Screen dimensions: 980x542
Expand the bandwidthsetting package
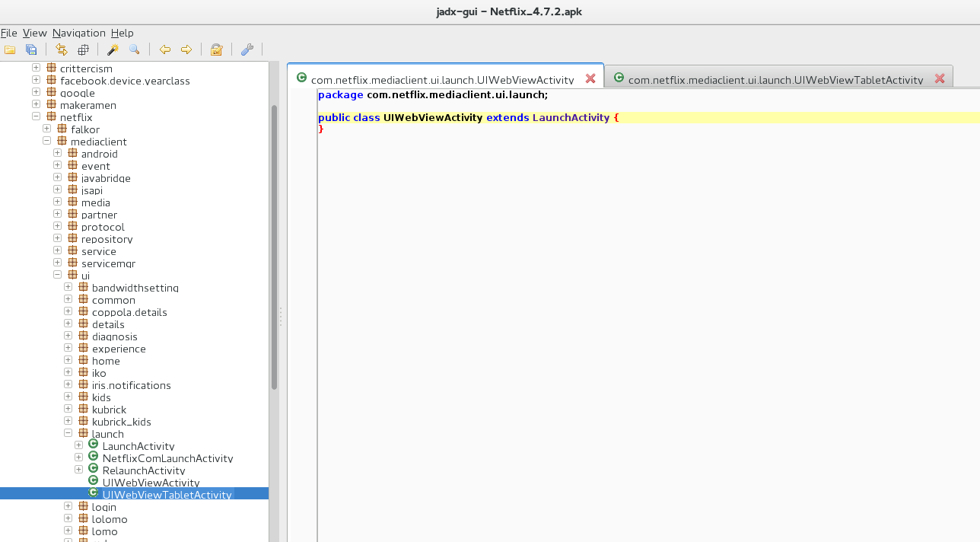[x=68, y=288]
